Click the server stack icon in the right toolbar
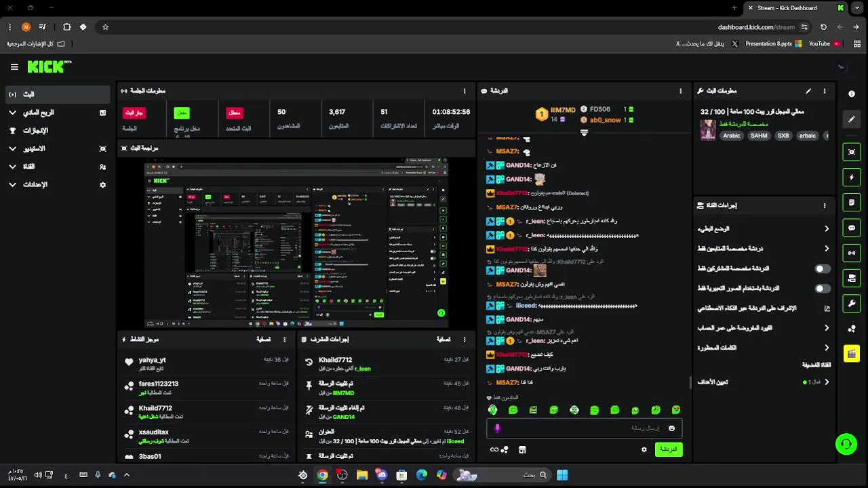 coord(852,278)
